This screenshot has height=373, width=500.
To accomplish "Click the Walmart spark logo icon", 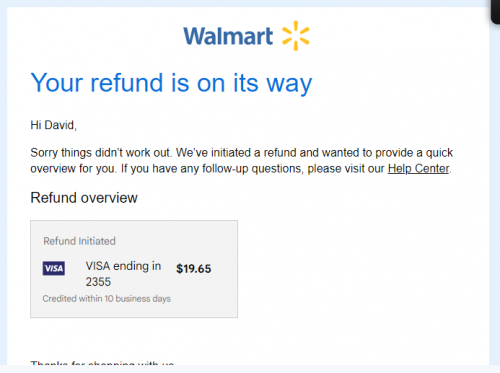I will (x=296, y=36).
